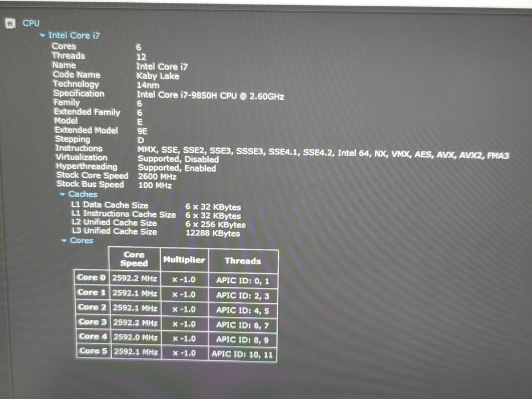Click the Core 0 speed 2592.2 MHz
532x399 pixels.
point(135,278)
